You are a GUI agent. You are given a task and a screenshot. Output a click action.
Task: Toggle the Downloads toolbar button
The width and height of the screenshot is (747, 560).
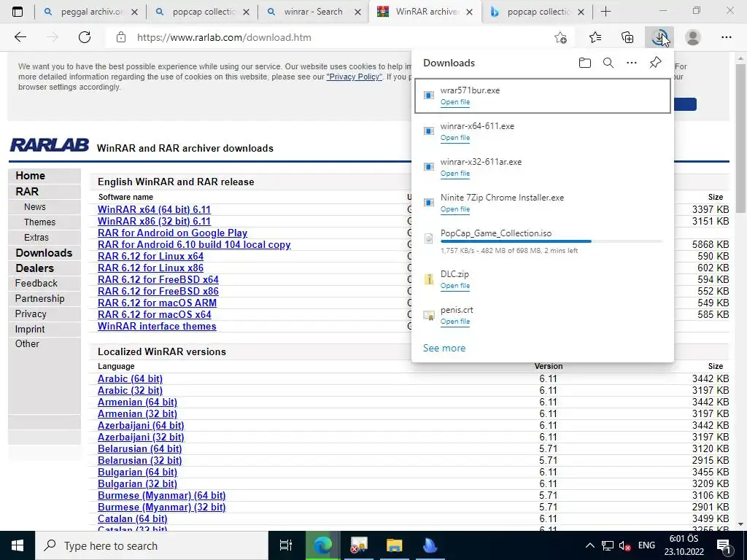(659, 37)
